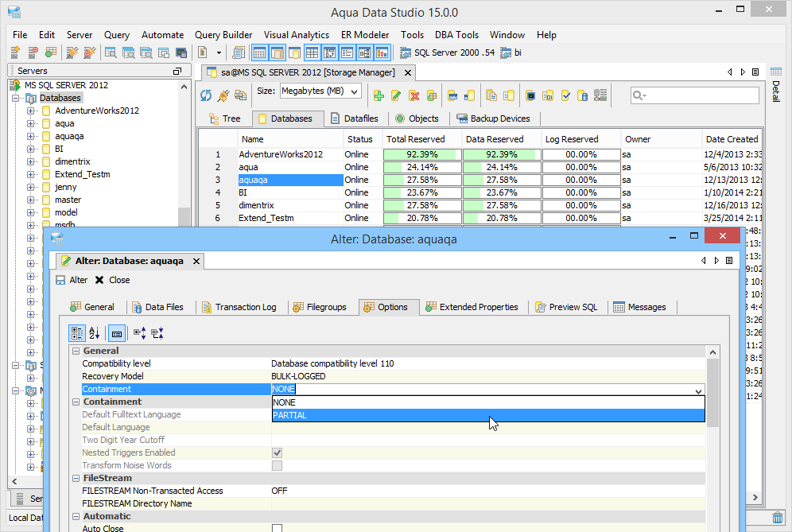
Task: Click the AdventureWorks2012 Total Reserved 92.39% bar
Action: [422, 154]
